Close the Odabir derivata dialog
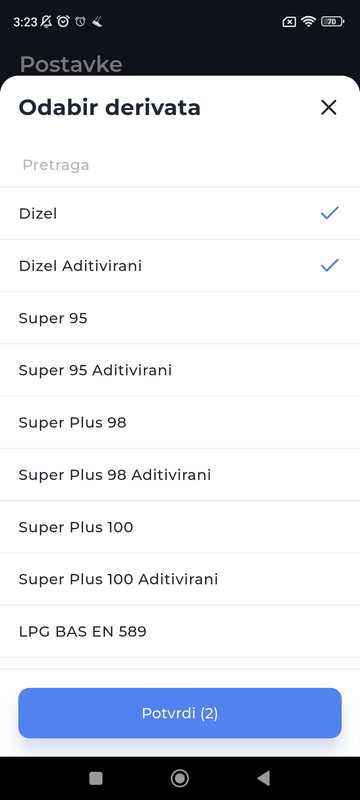The width and height of the screenshot is (360, 800). pyautogui.click(x=329, y=108)
